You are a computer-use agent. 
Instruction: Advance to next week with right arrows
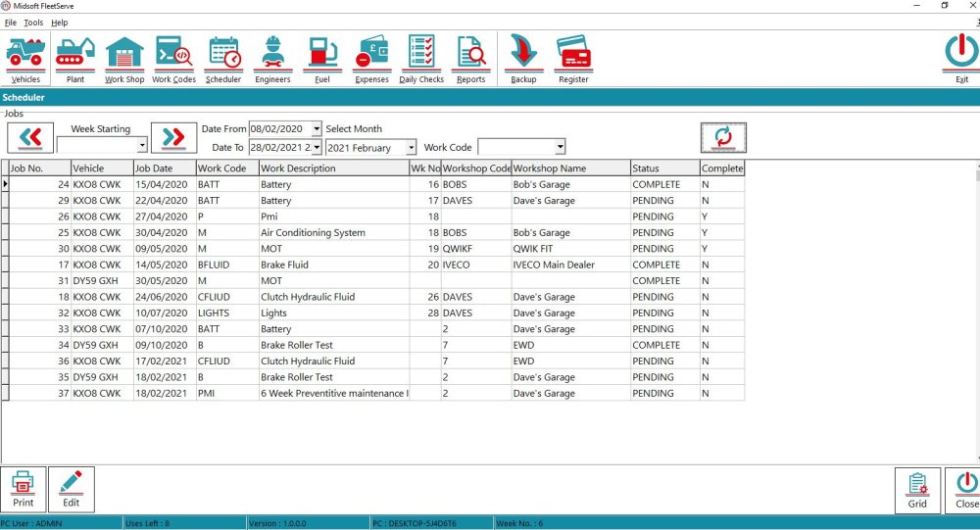174,138
